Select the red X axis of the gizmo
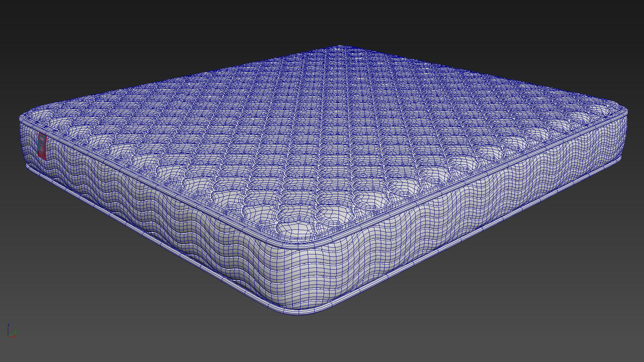 (x=13, y=337)
